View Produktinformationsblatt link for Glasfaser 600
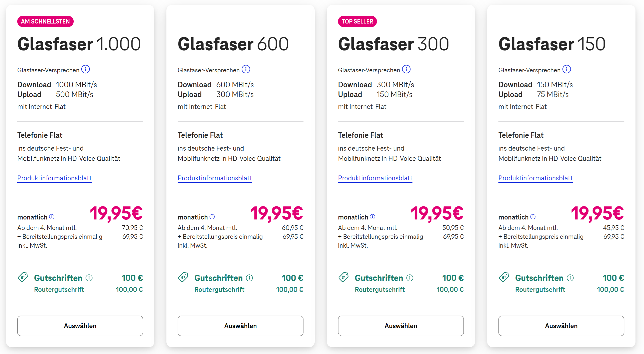This screenshot has width=644, height=354. point(215,178)
